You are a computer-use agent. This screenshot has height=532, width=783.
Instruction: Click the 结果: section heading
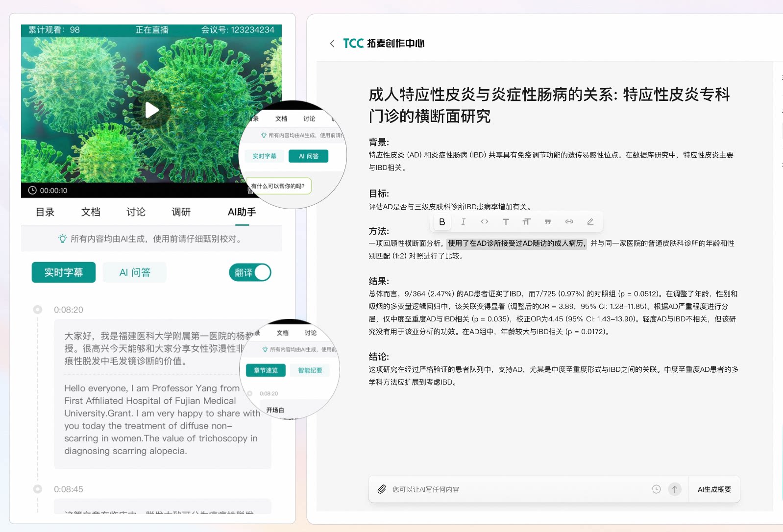point(379,281)
